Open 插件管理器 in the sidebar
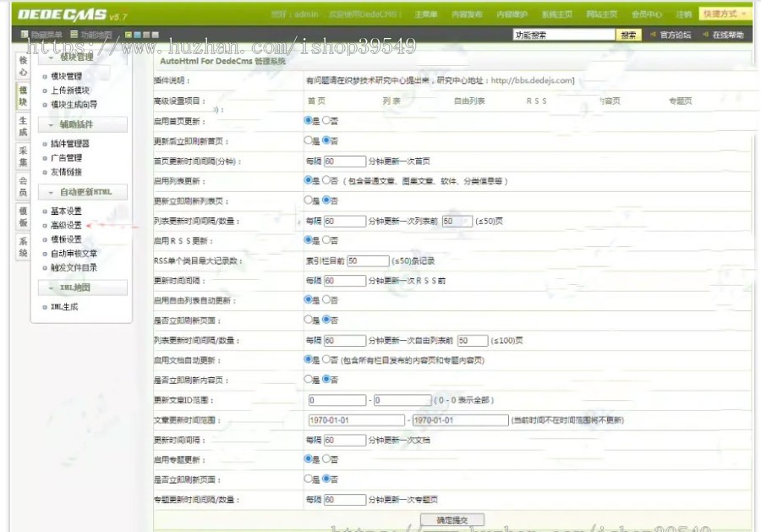 coord(70,144)
